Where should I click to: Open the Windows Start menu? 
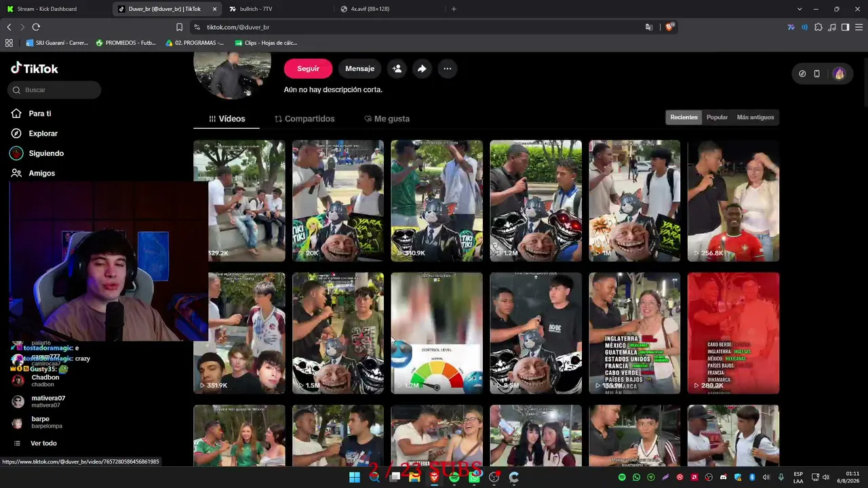pos(354,477)
